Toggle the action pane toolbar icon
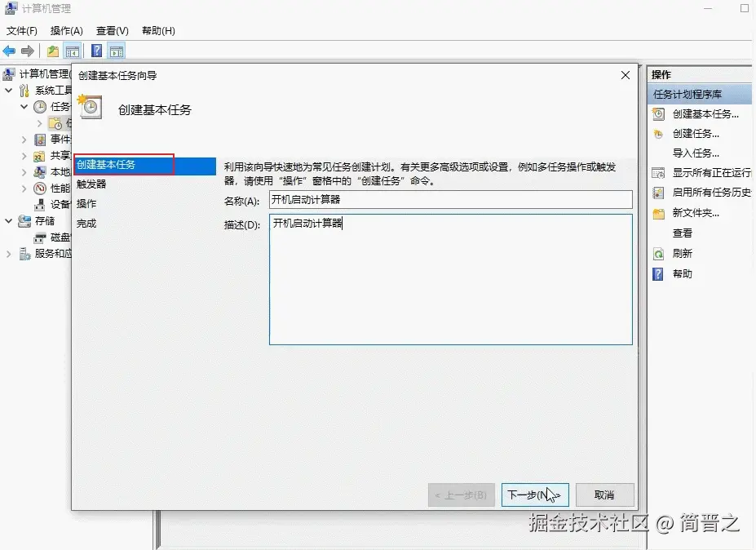Screen dimensions: 756x550 tap(116, 50)
